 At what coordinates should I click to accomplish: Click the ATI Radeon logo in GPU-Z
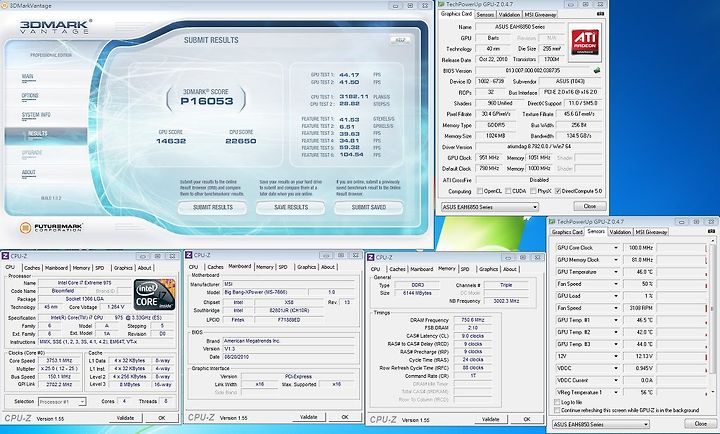[585, 43]
